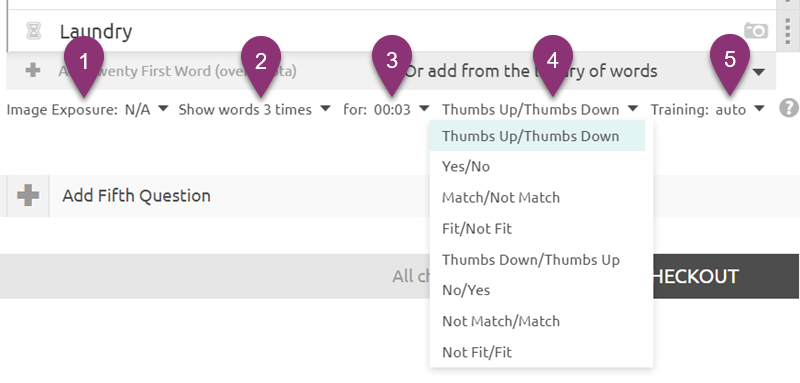Click the plus icon for Add Fifth Question
Image resolution: width=800 pixels, height=383 pixels.
(x=28, y=196)
